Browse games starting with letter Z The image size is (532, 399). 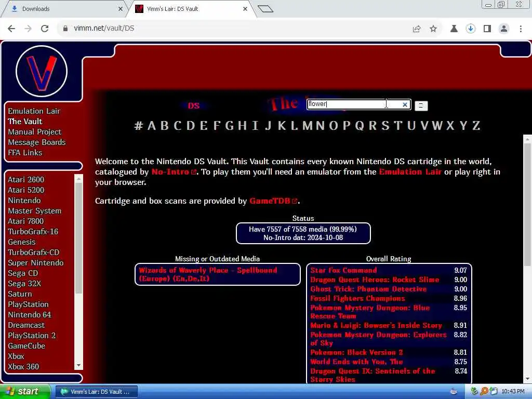(476, 126)
